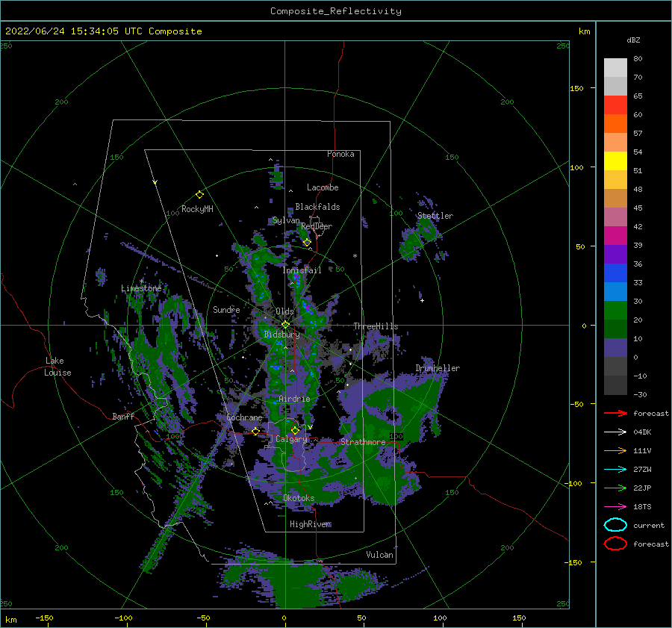
Task: Select the orange 111V arrow legend entry
Action: [615, 450]
